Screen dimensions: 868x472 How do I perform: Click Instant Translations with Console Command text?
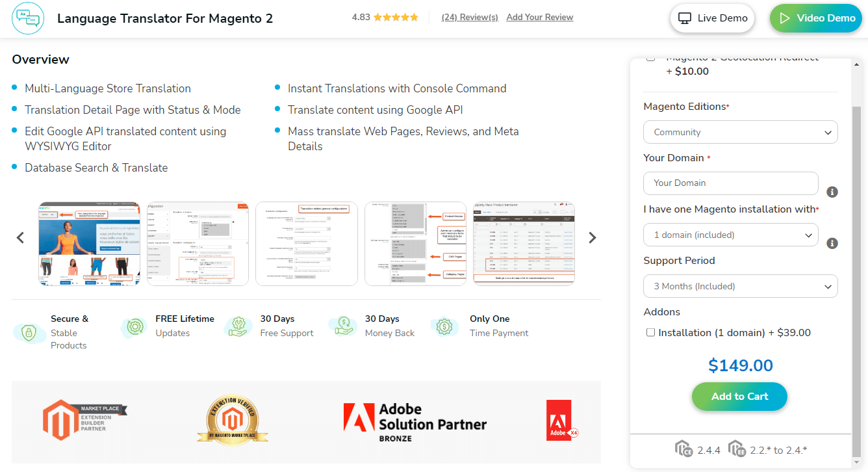click(x=397, y=88)
